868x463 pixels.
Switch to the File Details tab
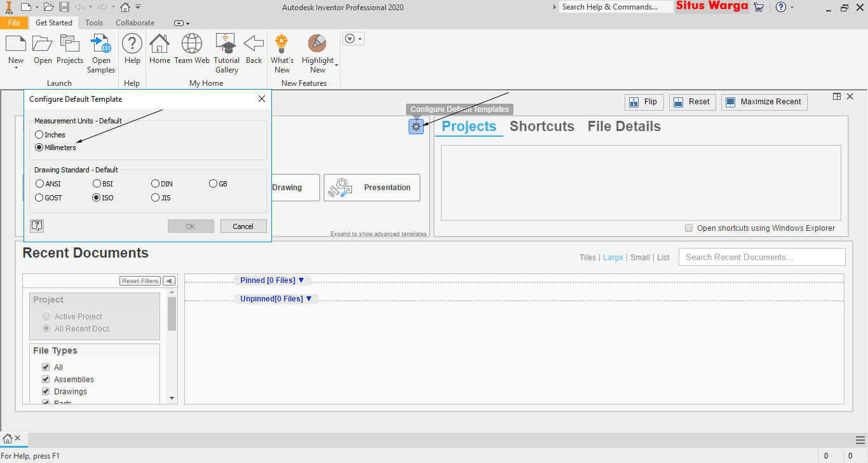[624, 127]
